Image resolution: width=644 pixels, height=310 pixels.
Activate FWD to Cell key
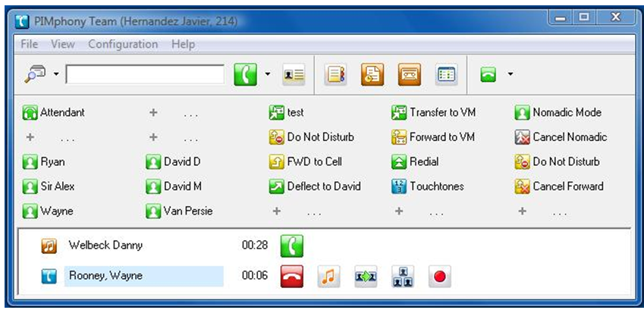click(x=305, y=161)
